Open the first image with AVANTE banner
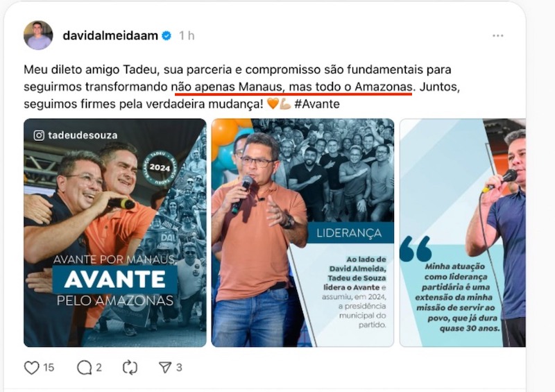 click(x=115, y=232)
